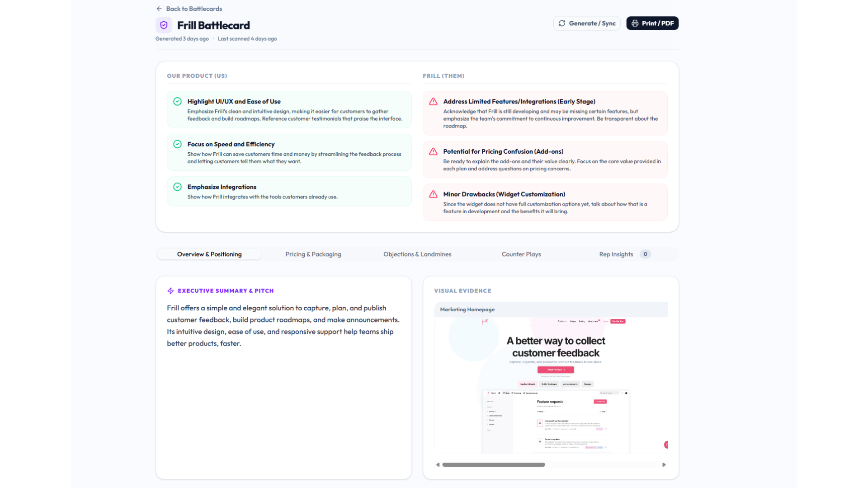
Task: Click the horizontal scrollbar thumb under screenshot
Action: (x=493, y=465)
